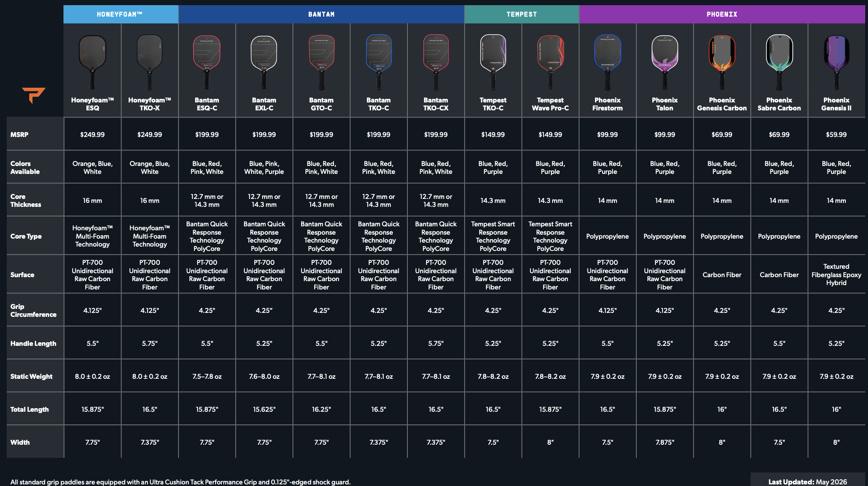Click 'Textured Fiberglass Epoxy Hybrid' surface cell

(x=836, y=275)
